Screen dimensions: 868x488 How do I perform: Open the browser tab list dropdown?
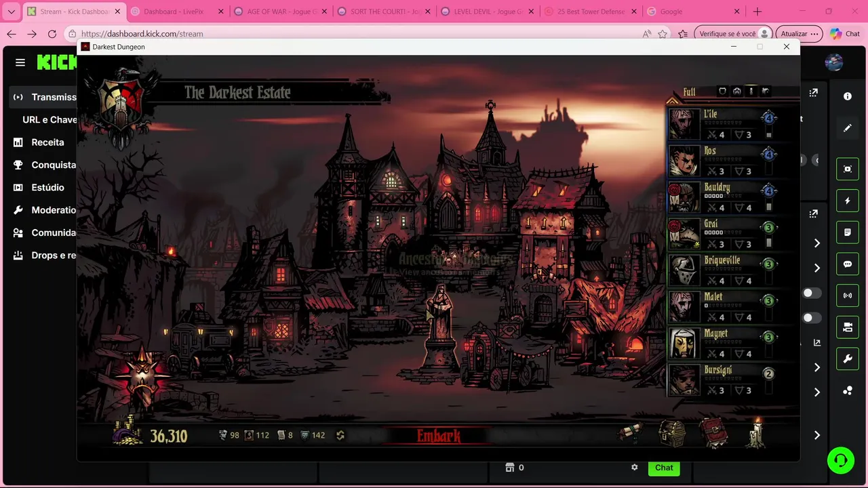(x=11, y=12)
